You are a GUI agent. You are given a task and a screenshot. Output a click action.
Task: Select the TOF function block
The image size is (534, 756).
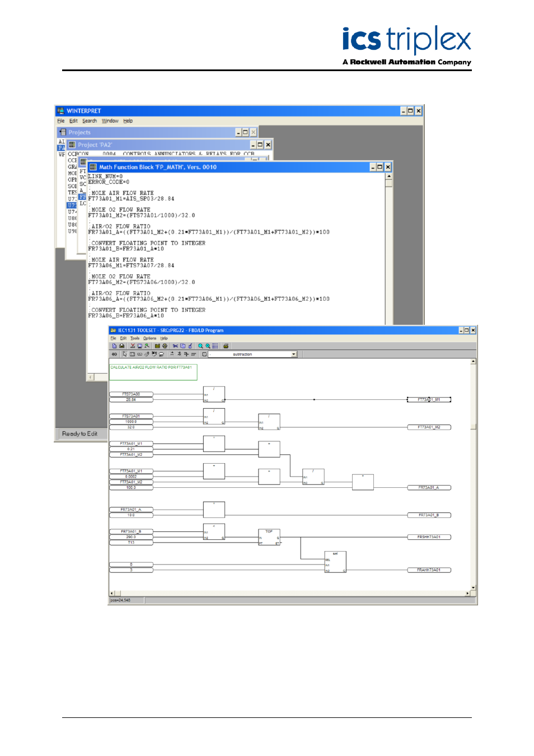coord(269,537)
